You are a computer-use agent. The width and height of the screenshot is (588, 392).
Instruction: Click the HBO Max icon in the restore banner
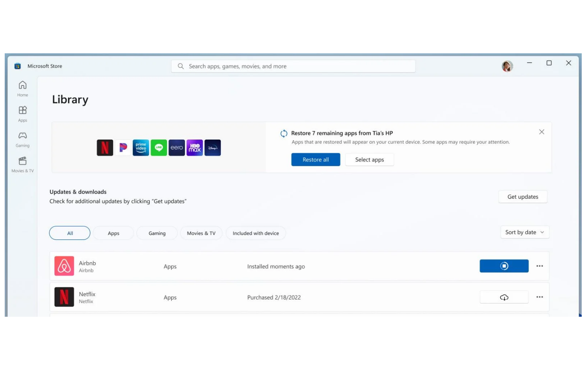pos(194,147)
